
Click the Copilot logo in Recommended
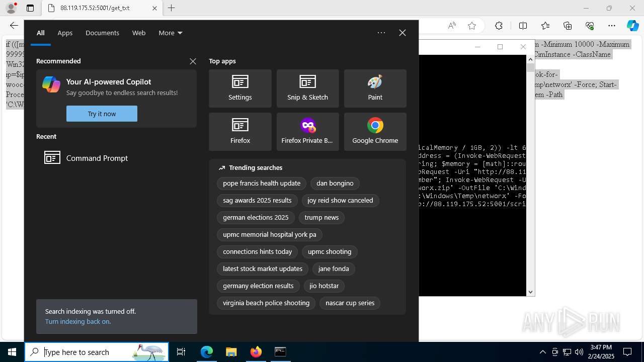tap(51, 84)
